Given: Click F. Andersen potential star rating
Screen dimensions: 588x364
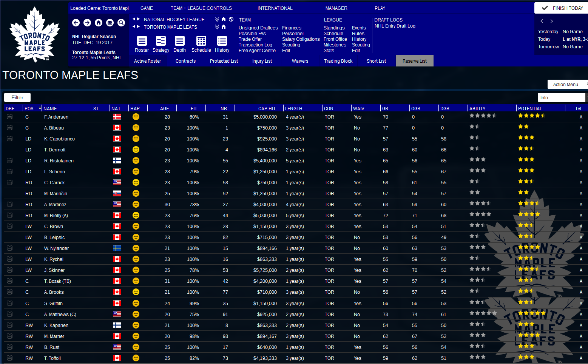Looking at the screenshot, I should 532,116.
